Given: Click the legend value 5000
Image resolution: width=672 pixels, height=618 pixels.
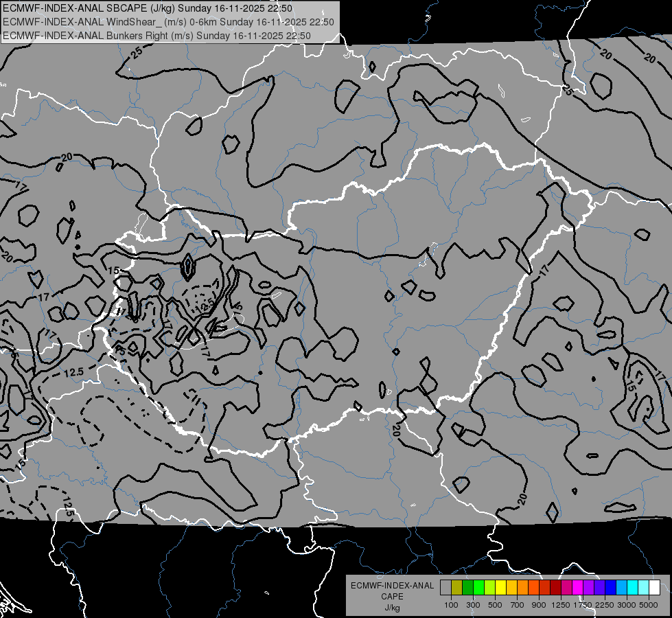Looking at the screenshot, I should 649,605.
